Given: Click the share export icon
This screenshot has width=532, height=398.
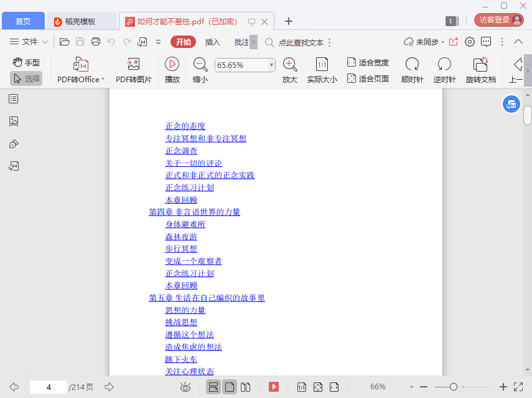Looking at the screenshot, I should [x=454, y=42].
